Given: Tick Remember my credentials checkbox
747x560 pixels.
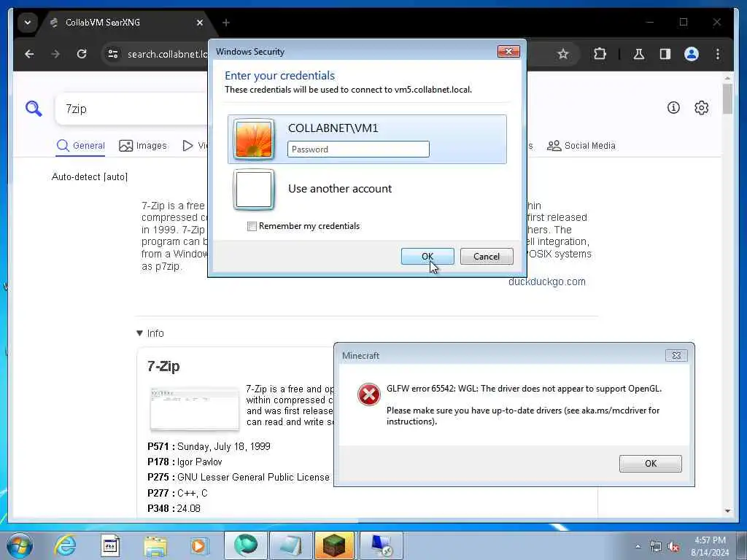Looking at the screenshot, I should pos(252,226).
